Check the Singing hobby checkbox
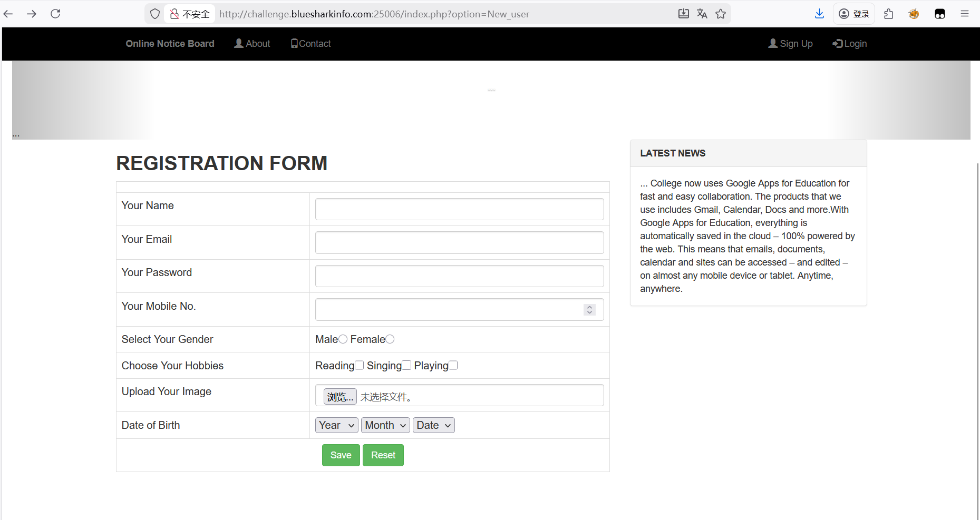 point(406,365)
